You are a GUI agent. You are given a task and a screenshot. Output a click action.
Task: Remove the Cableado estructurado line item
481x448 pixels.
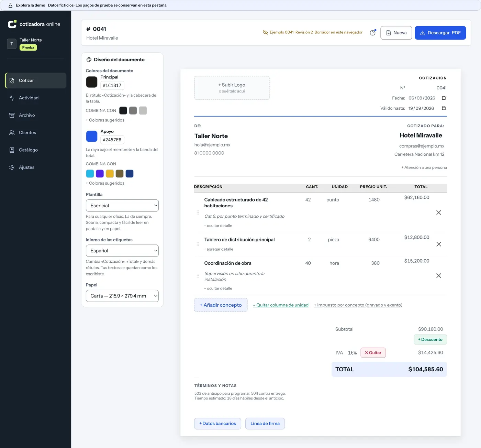click(x=439, y=212)
